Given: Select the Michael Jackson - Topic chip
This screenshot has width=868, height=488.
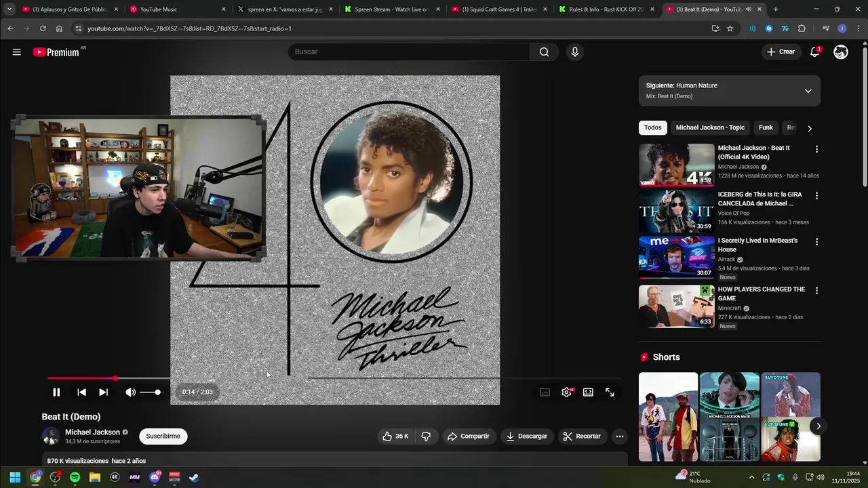Looking at the screenshot, I should click(x=710, y=127).
